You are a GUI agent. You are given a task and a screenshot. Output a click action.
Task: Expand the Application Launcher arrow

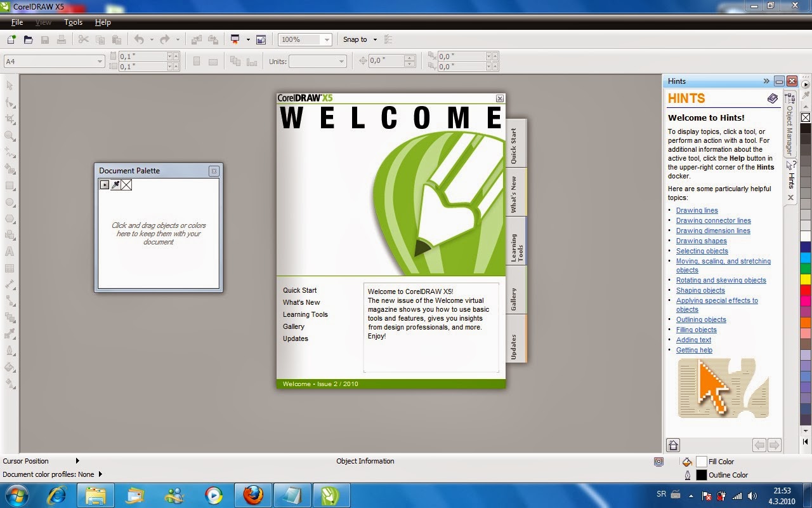coord(248,39)
